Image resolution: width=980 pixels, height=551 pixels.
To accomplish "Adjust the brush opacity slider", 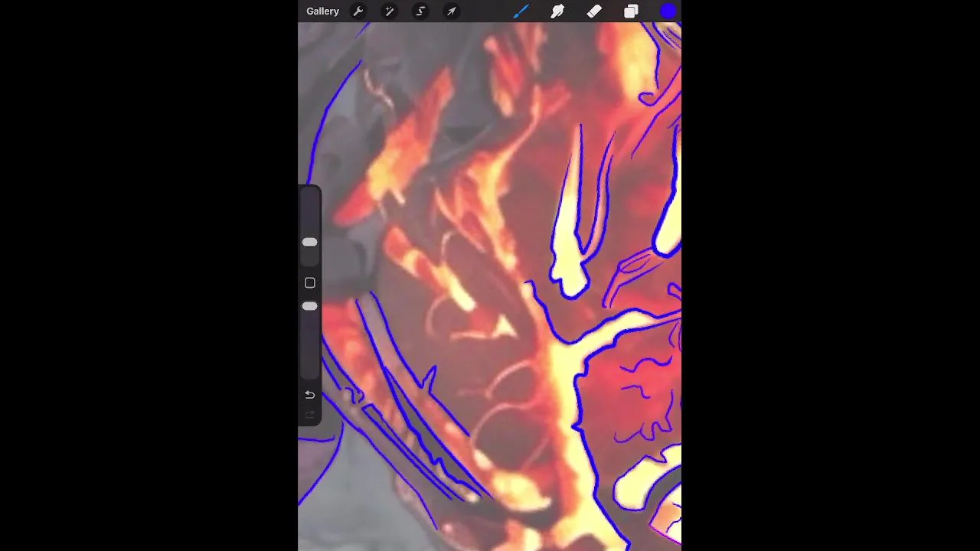I will tap(309, 306).
